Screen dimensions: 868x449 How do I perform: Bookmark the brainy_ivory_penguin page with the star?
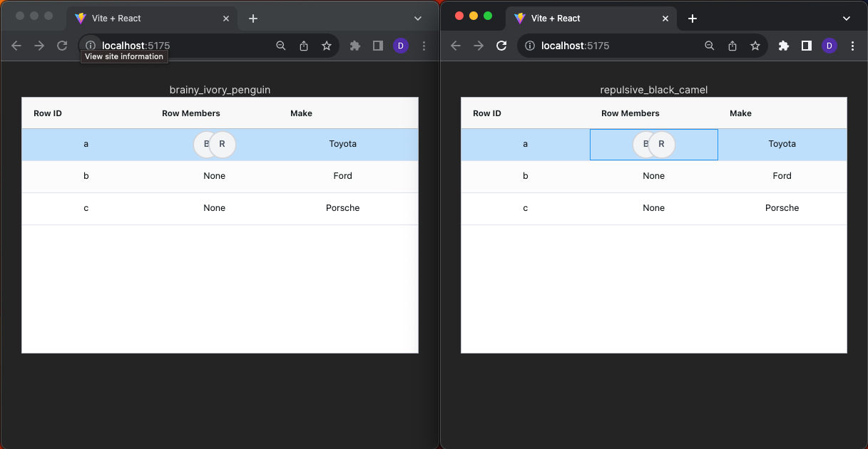(x=327, y=46)
